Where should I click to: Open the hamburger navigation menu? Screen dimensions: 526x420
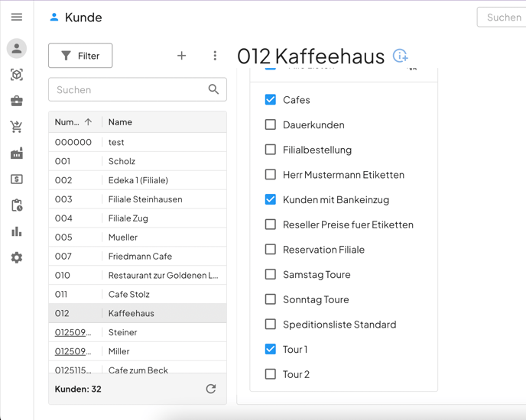[17, 17]
